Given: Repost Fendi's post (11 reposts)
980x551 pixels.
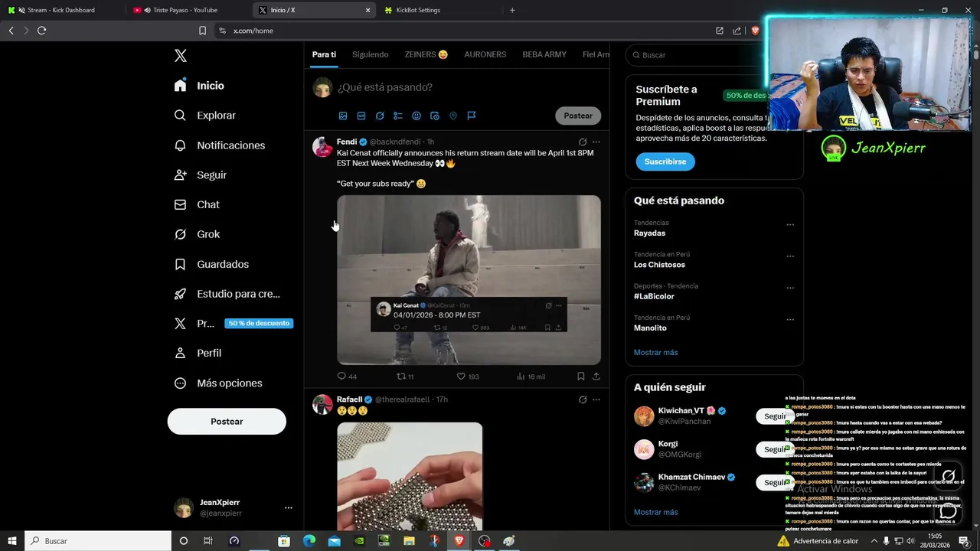Looking at the screenshot, I should click(x=405, y=377).
